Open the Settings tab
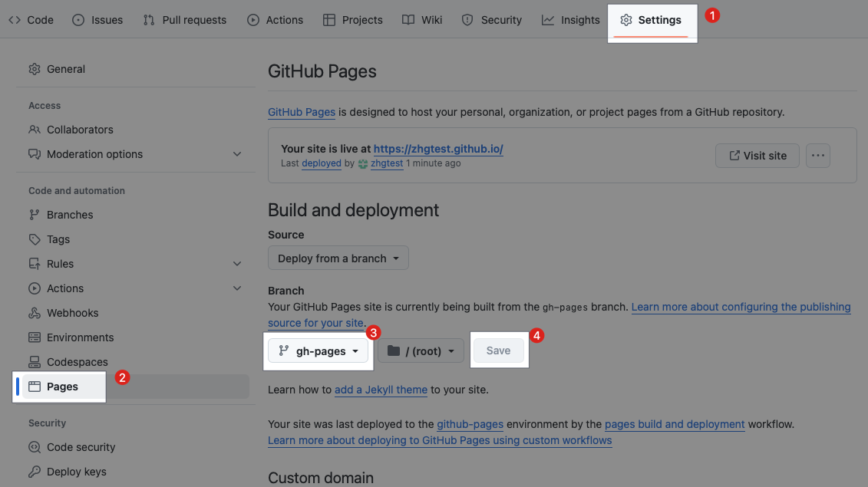This screenshot has height=487, width=868. (652, 20)
